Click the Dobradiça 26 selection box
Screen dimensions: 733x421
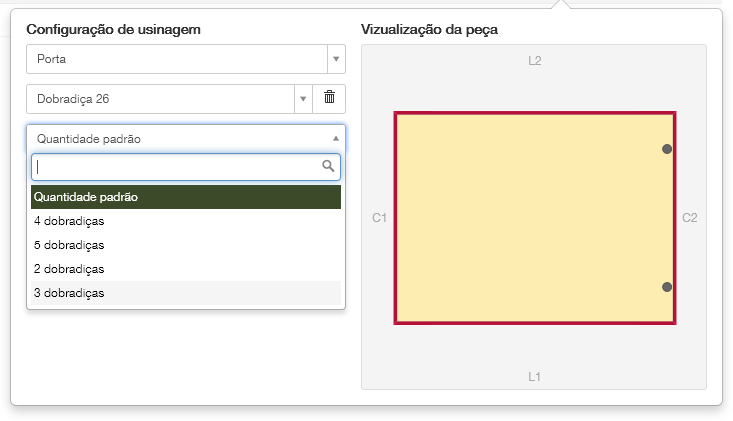(160, 99)
